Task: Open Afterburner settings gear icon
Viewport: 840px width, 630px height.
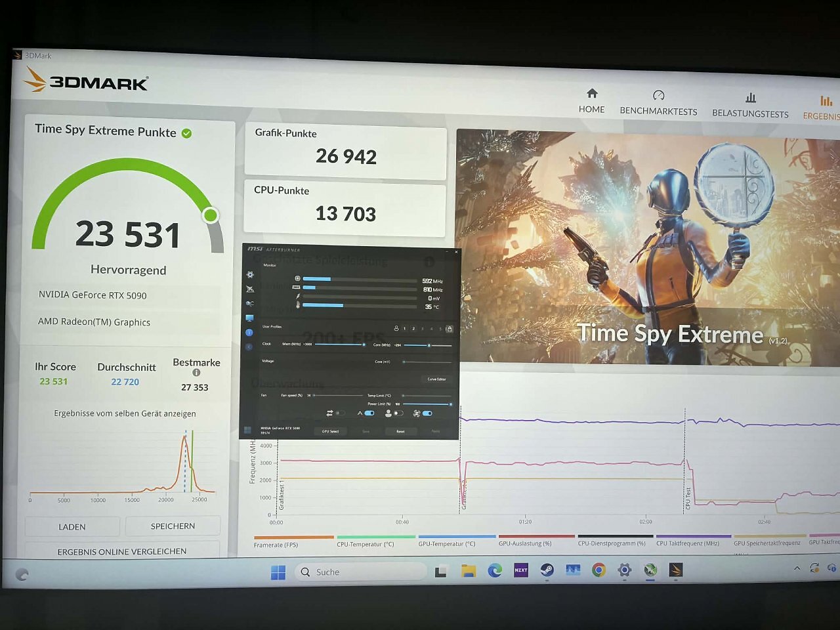Action: (250, 275)
